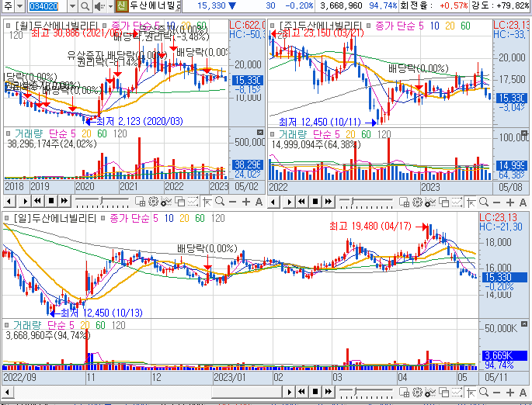This screenshot has width=532, height=405.
Task: Zoom out with minus icon in daily chart toolbar
Action: (497, 393)
